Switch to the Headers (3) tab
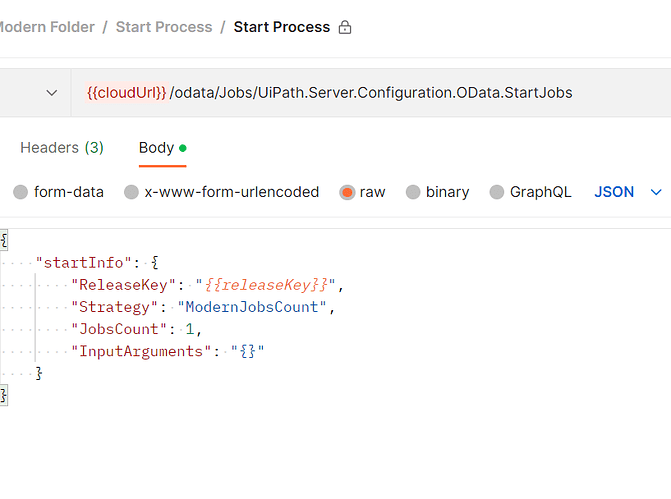671x499 pixels. (62, 148)
